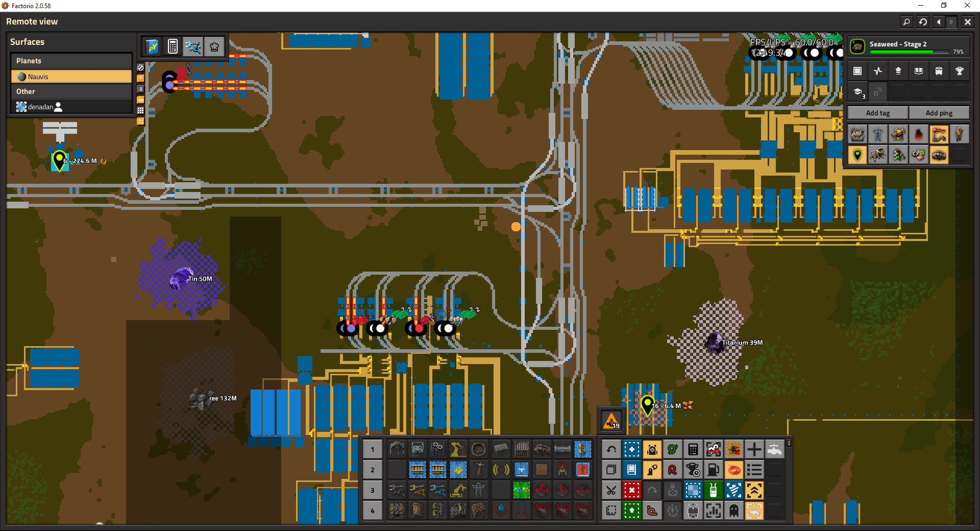Click the chef hat icon in top toolbar

tap(214, 46)
